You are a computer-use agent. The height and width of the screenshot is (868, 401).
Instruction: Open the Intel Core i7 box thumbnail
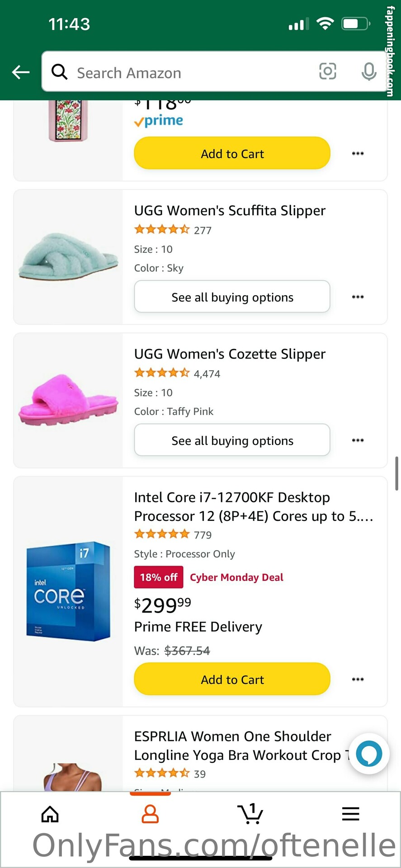pyautogui.click(x=68, y=591)
